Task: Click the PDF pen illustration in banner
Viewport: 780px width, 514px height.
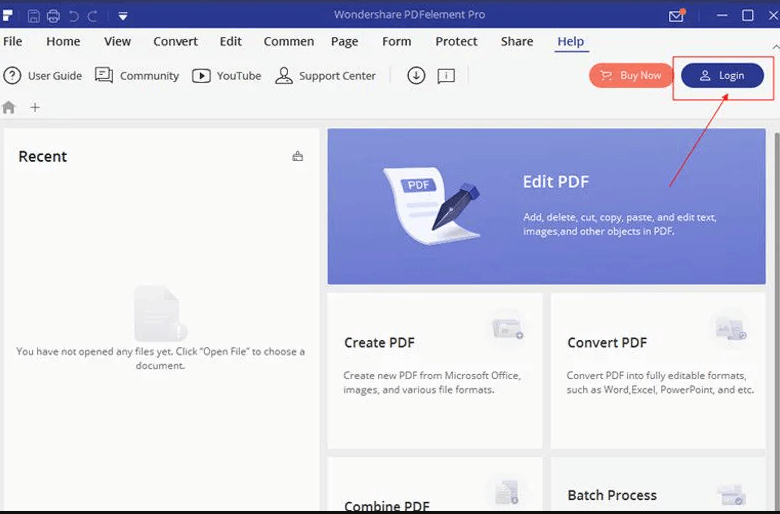Action: point(431,206)
